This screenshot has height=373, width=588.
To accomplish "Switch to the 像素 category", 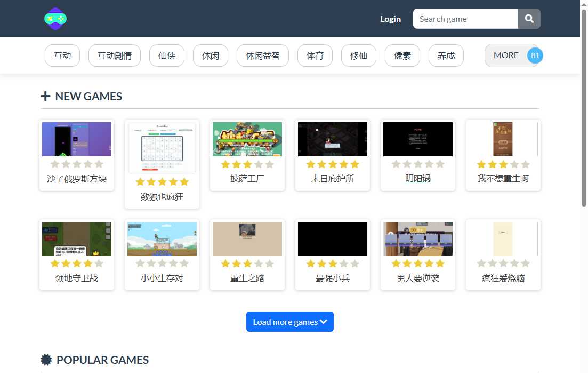I will [x=402, y=55].
